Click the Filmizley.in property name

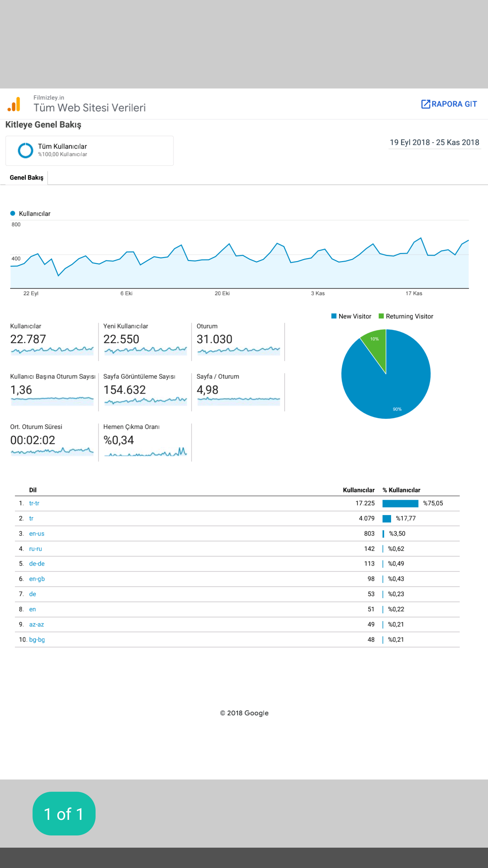[49, 98]
